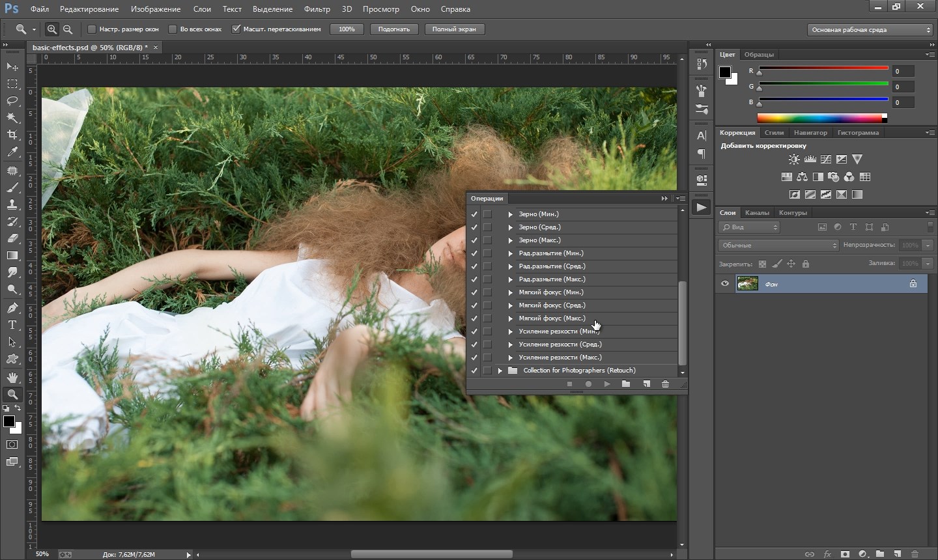Screen dimensions: 938x560
Task: Click the 'Полный экран' button
Action: tap(454, 29)
